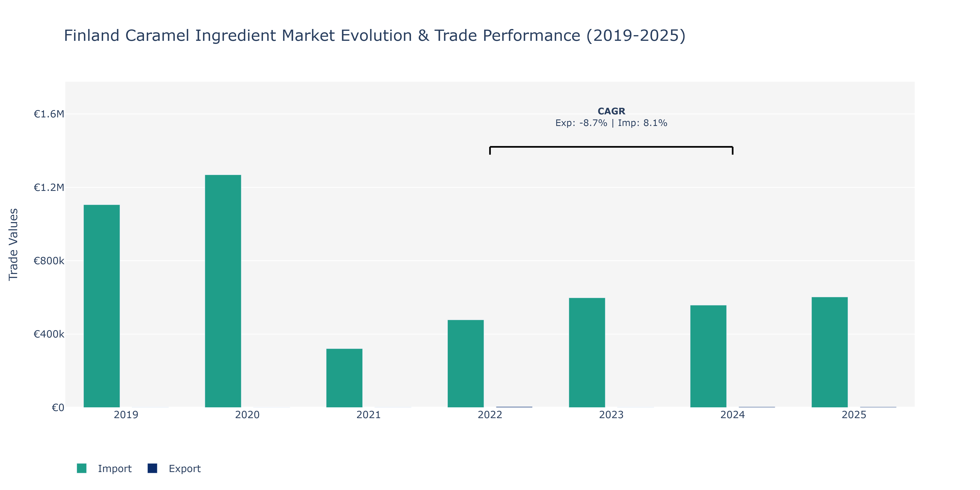Select the 2019 import bar
Viewport: 980px width, 490px height.
(102, 306)
